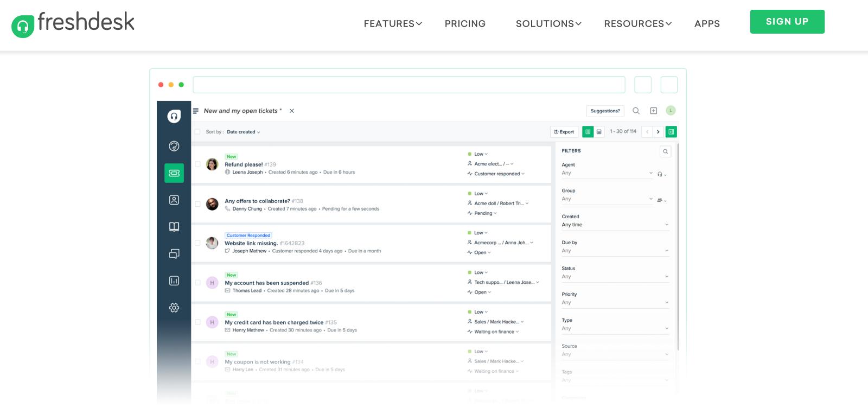
Task: Open the Admin gear icon in sidebar
Action: pos(174,308)
